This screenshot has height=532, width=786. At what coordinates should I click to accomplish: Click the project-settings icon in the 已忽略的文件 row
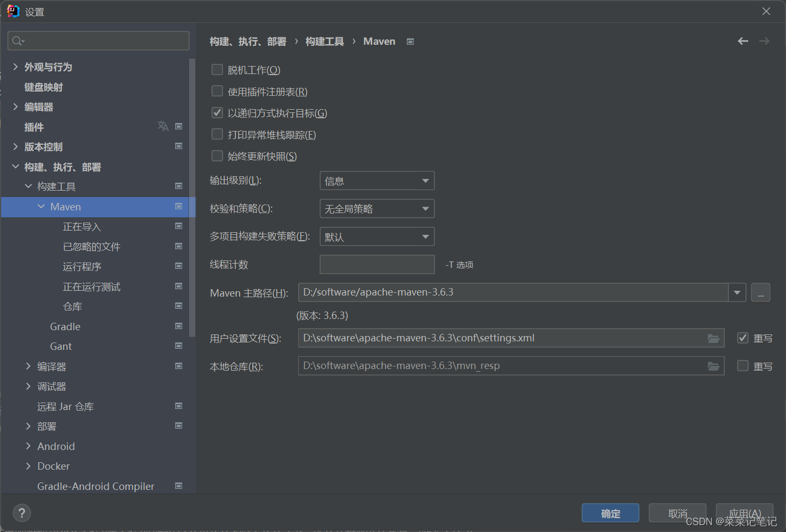(179, 246)
